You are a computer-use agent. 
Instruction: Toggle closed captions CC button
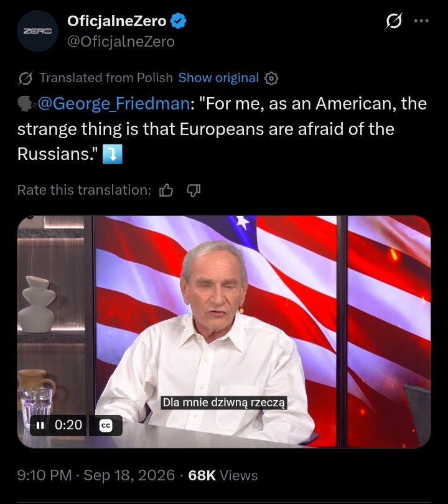106,426
